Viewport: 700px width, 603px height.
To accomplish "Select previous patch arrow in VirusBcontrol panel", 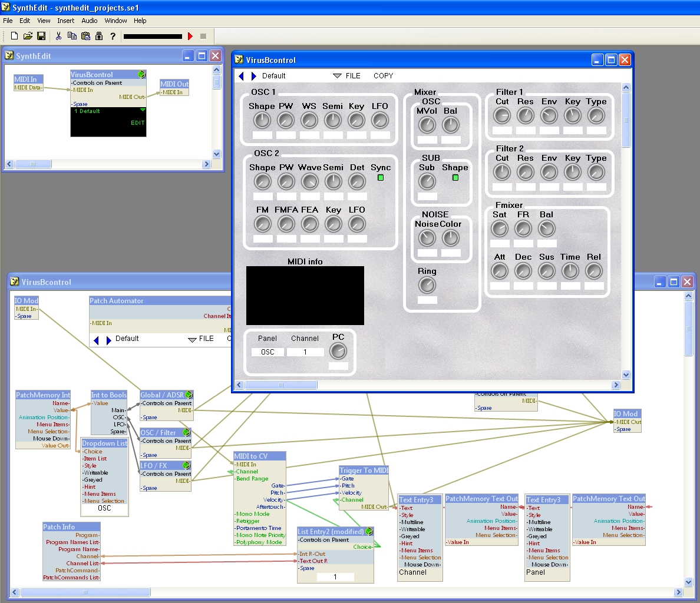I will tap(242, 76).
